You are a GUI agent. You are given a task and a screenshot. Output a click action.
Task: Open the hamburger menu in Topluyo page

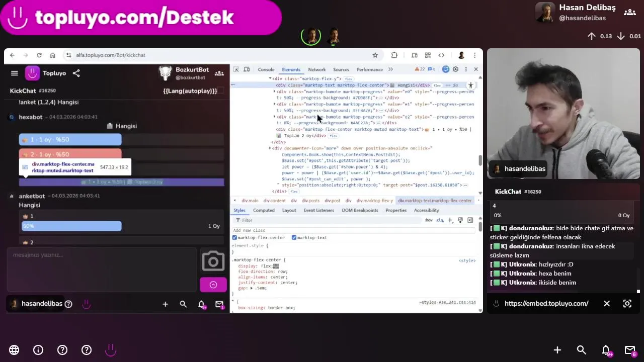coord(15,73)
